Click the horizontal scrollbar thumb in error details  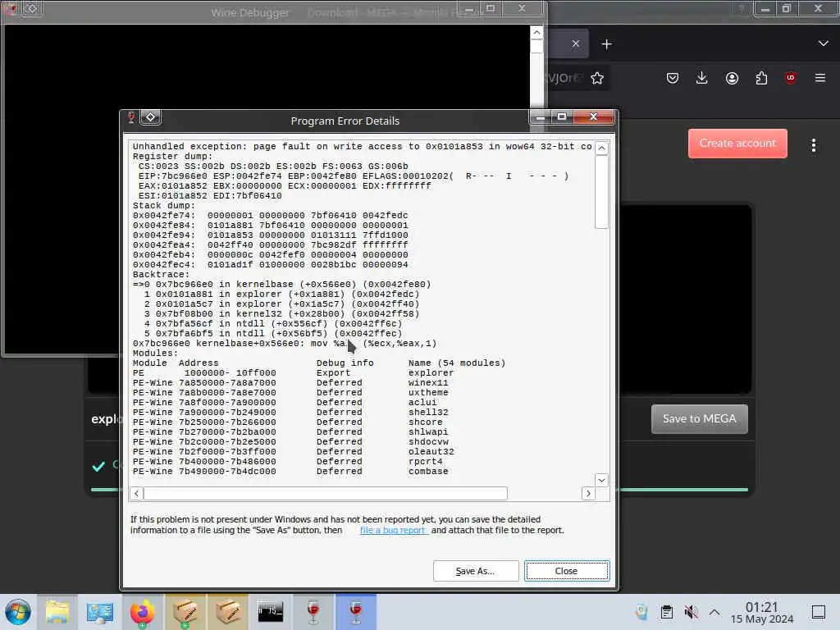325,493
